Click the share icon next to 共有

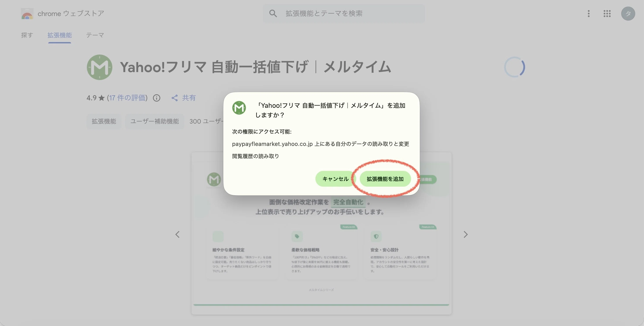pyautogui.click(x=175, y=98)
